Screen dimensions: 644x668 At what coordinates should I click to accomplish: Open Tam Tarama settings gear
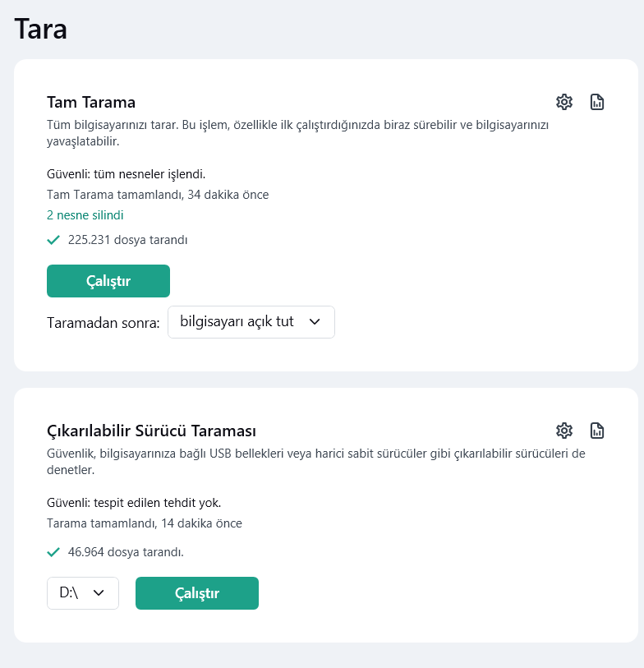(x=563, y=102)
